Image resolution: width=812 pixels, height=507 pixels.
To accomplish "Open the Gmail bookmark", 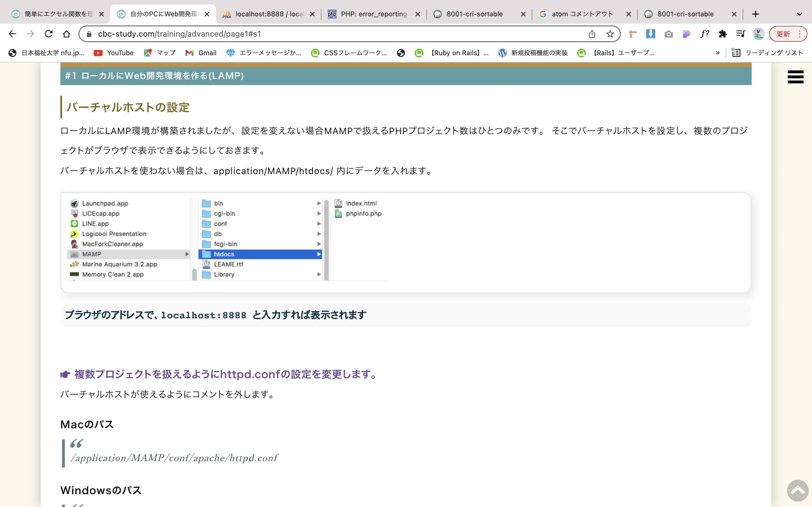I will (201, 53).
